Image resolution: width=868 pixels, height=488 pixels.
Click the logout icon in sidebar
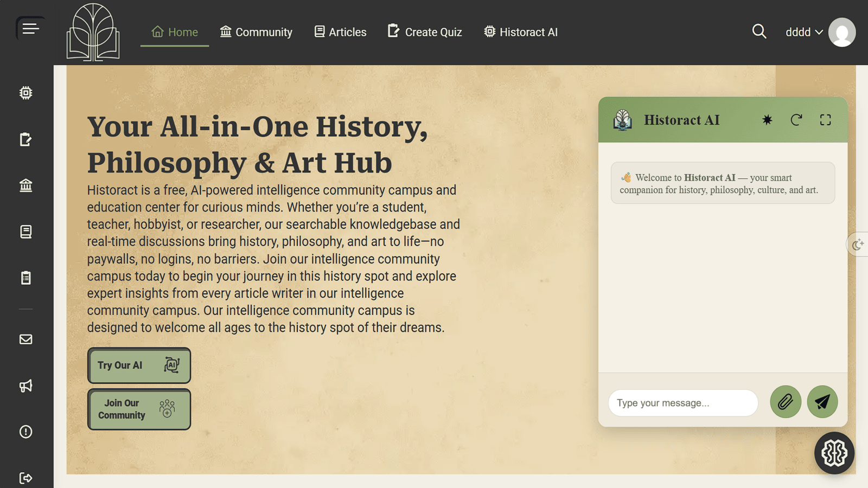coord(25,478)
